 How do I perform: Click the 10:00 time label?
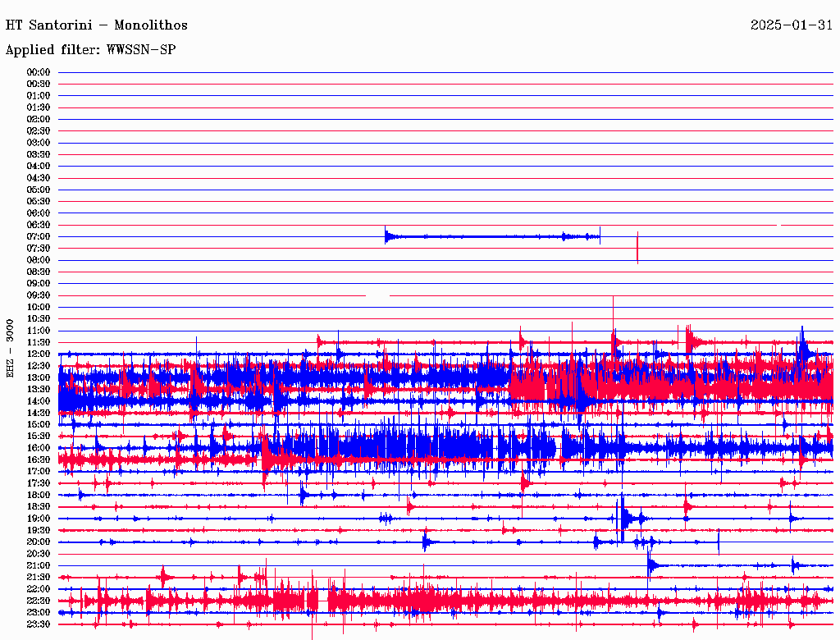pyautogui.click(x=39, y=307)
